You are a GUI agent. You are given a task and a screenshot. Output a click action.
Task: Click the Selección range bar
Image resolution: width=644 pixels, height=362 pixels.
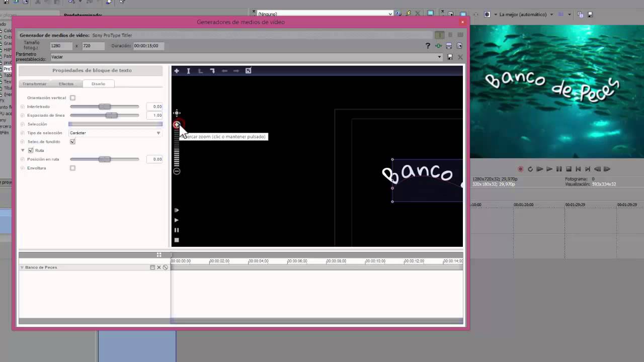(x=116, y=124)
